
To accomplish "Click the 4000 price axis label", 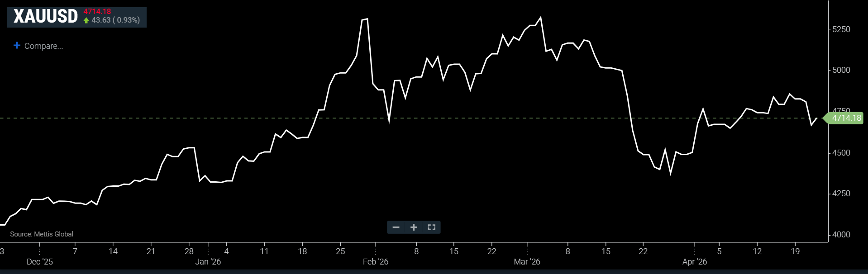I will (x=841, y=235).
